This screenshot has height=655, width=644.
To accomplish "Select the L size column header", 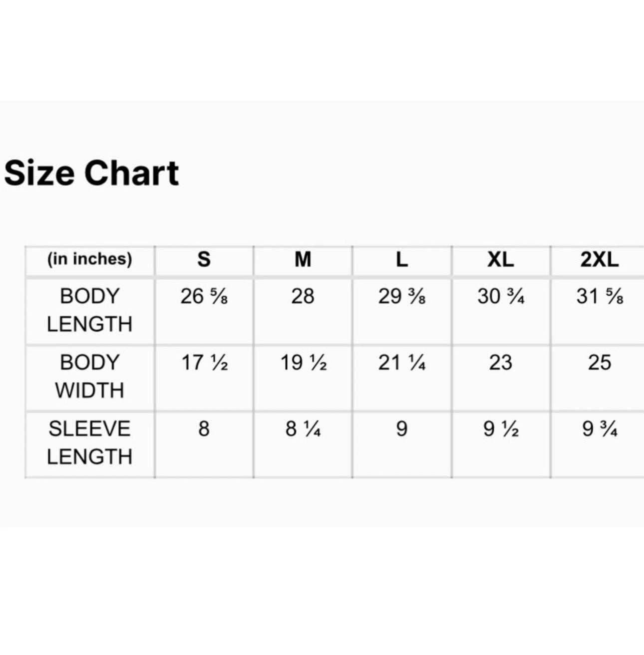I will [x=401, y=260].
